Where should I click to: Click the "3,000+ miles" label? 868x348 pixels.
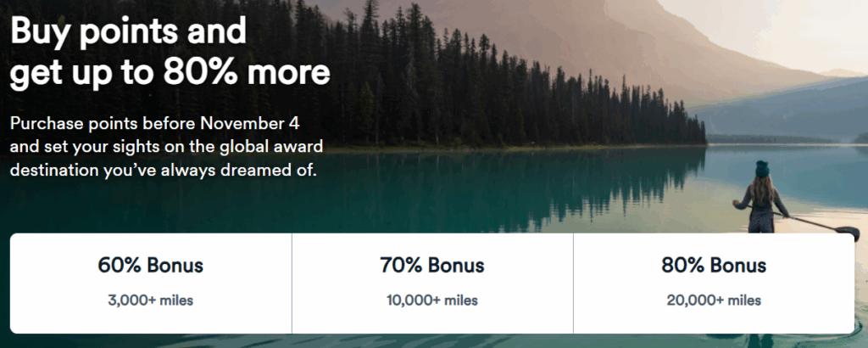click(x=151, y=300)
